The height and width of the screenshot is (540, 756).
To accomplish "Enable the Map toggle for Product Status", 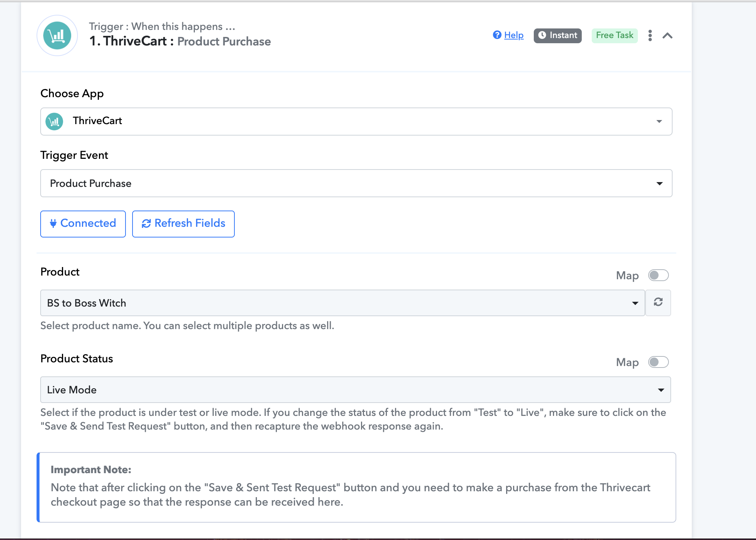I will pos(658,362).
